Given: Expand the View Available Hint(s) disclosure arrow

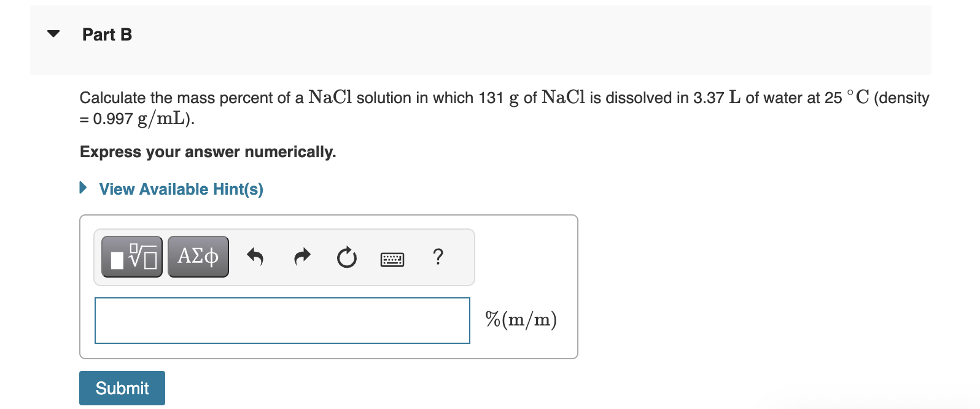Looking at the screenshot, I should tap(84, 188).
